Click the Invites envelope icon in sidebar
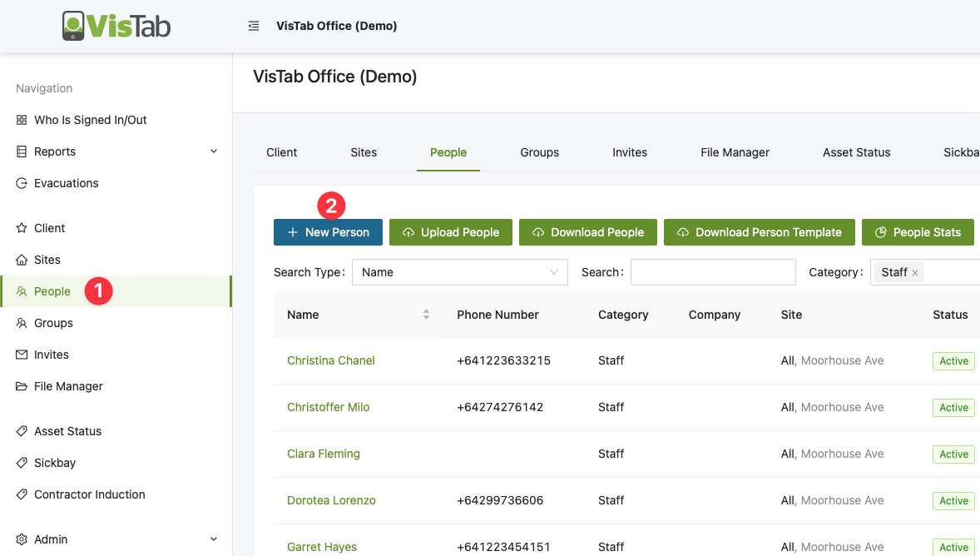Image resolution: width=980 pixels, height=556 pixels. [22, 355]
